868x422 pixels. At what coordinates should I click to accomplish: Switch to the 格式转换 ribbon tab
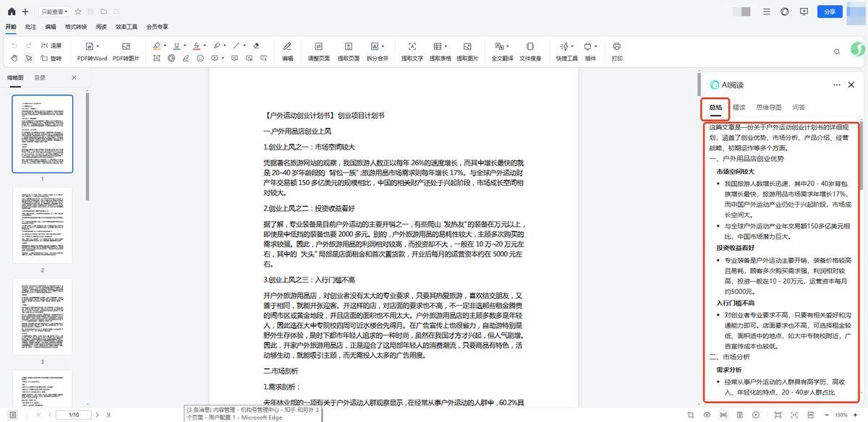click(x=75, y=27)
